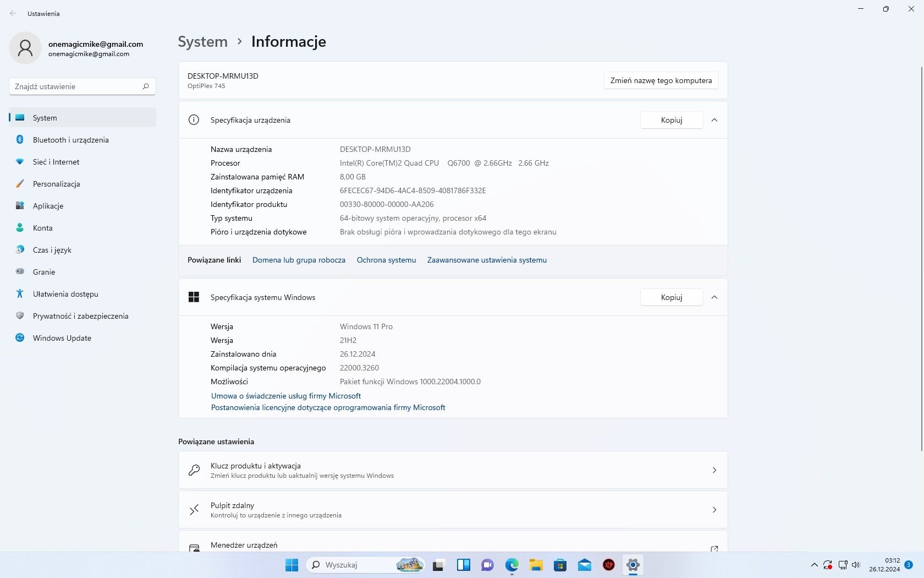Copy Windows specification with Kopiuj

(x=672, y=297)
